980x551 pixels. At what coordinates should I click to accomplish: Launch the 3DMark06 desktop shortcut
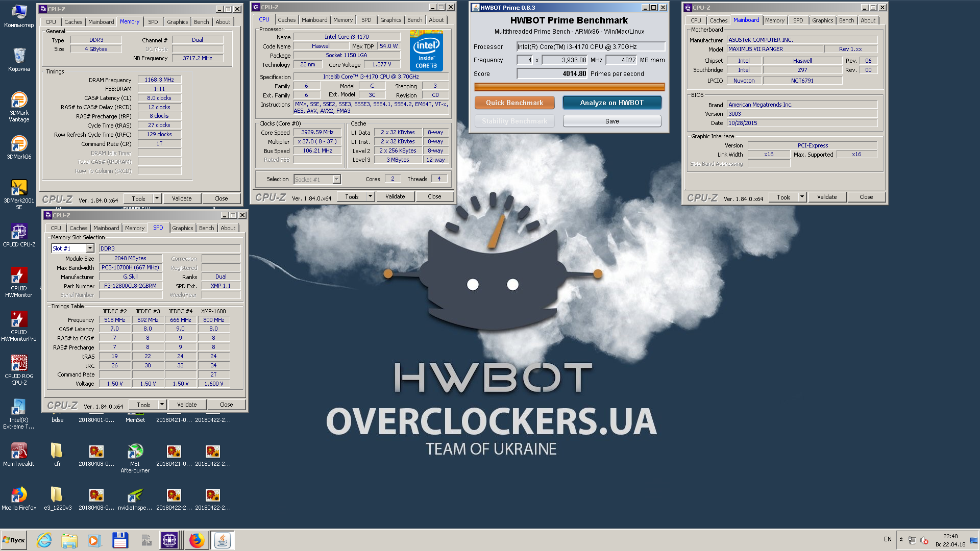(19, 147)
